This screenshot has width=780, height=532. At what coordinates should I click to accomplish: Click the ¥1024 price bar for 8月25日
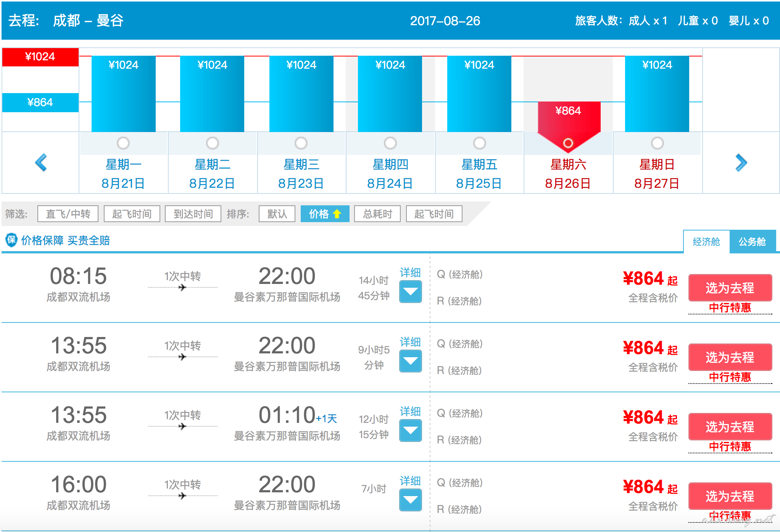(479, 94)
